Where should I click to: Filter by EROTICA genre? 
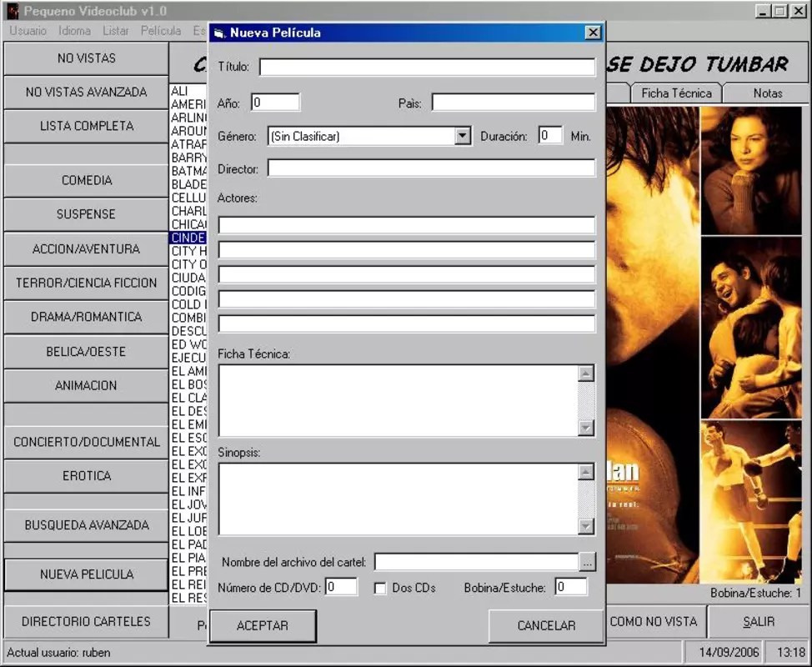coord(87,476)
